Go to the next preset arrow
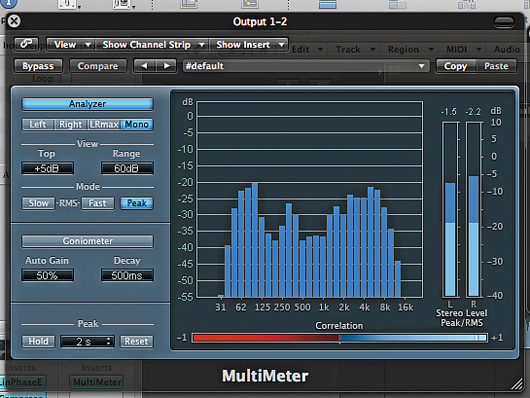Screen dimensions: 530x398 tap(166, 66)
